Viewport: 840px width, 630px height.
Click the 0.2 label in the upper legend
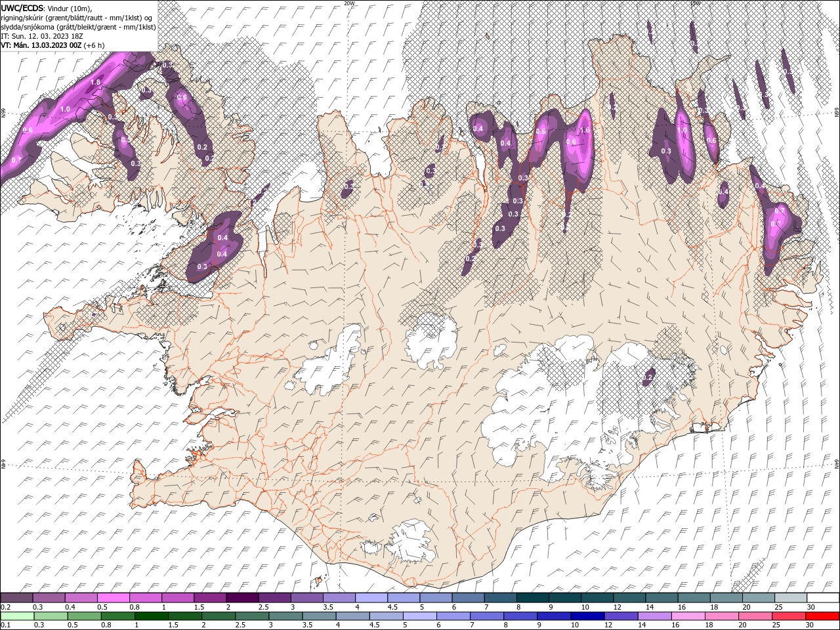pyautogui.click(x=5, y=607)
